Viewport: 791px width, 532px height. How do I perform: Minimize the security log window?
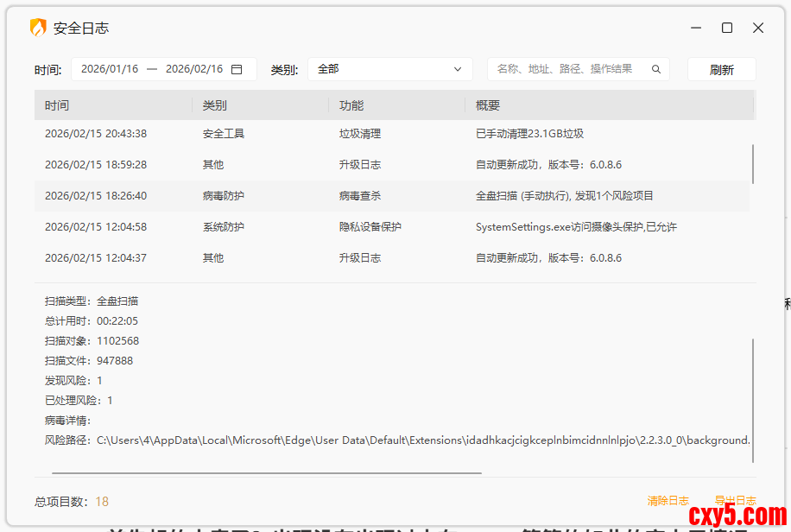pos(696,28)
